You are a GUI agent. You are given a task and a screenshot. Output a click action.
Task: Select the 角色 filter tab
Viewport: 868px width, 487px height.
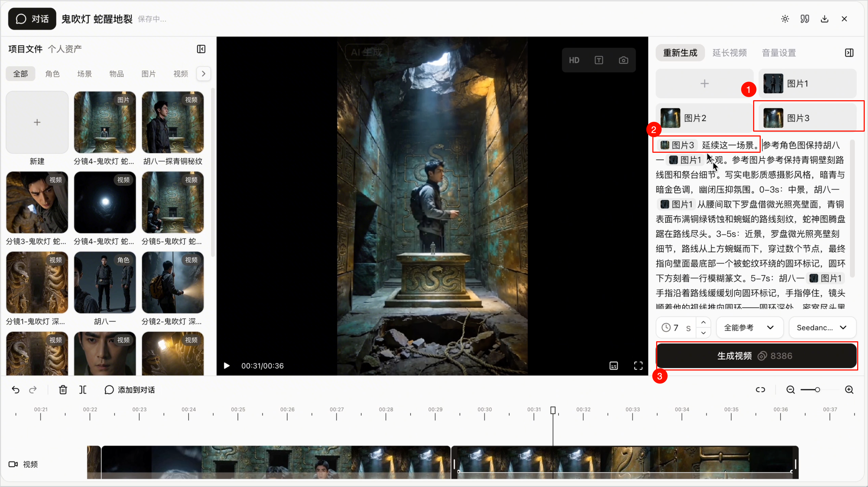[x=52, y=74]
